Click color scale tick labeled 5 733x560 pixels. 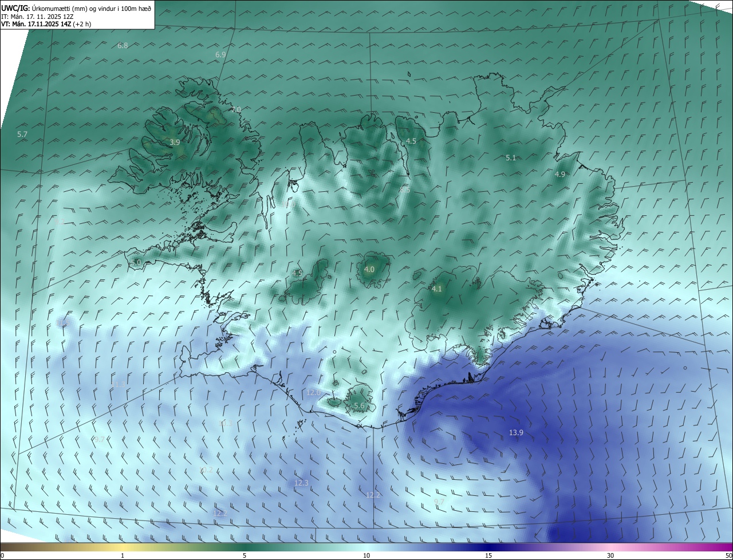(x=245, y=555)
